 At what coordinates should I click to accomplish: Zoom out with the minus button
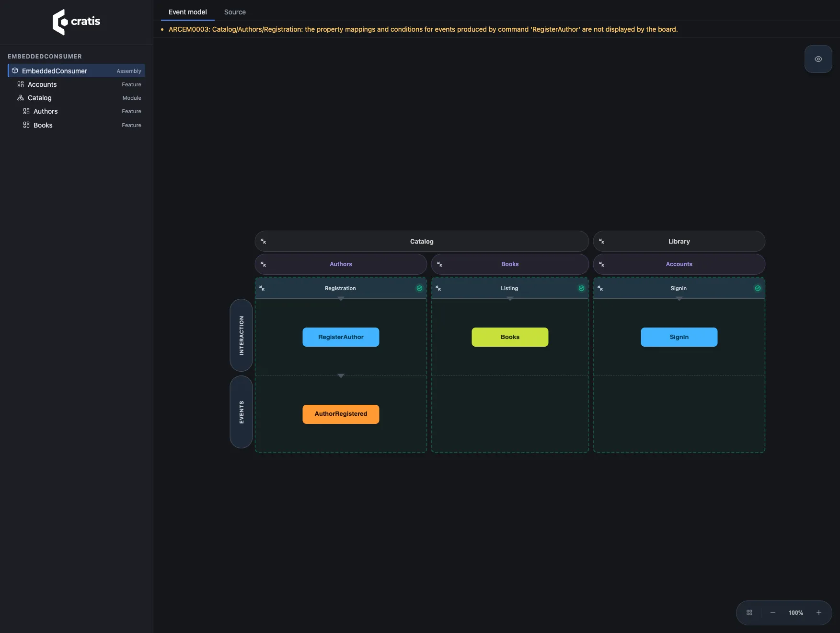(773, 613)
